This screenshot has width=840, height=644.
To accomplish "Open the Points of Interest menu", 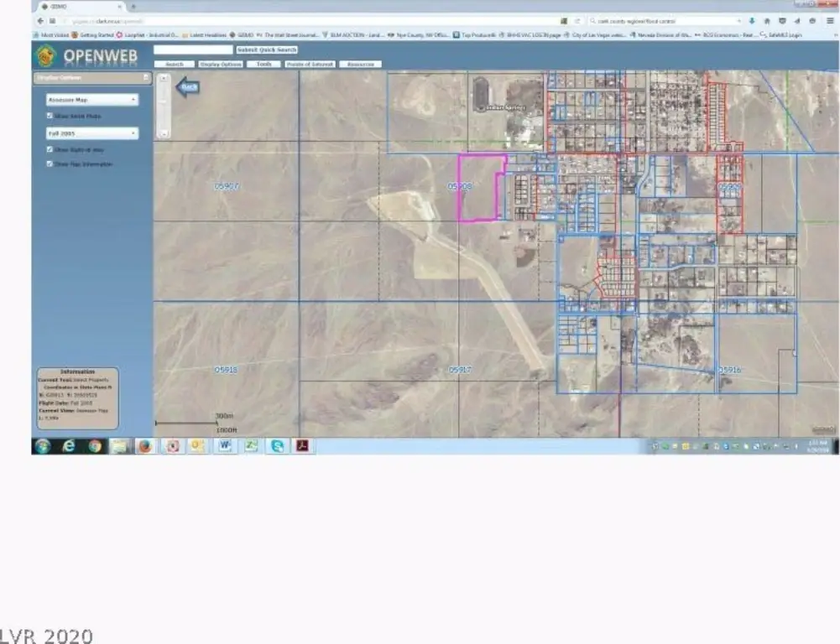I will coord(310,64).
